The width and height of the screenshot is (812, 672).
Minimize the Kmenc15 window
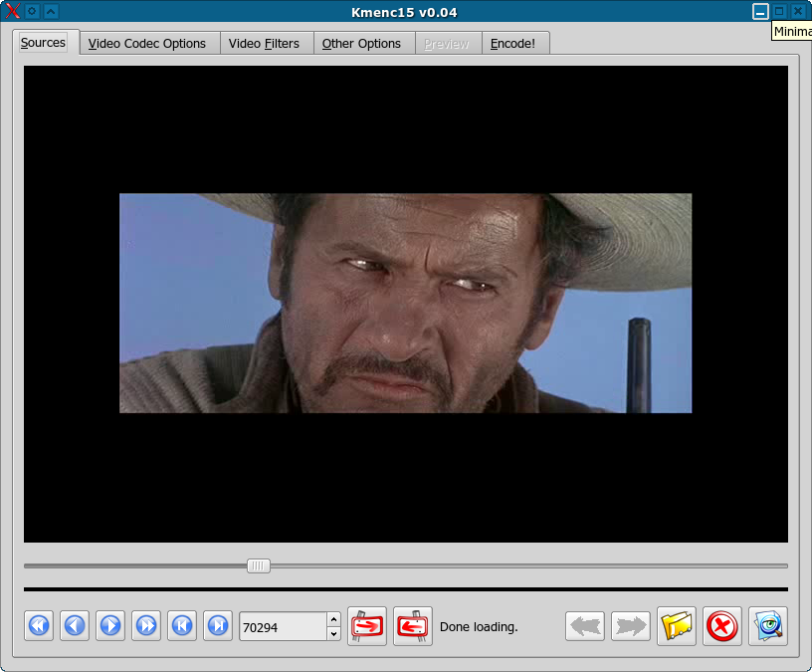[x=760, y=11]
